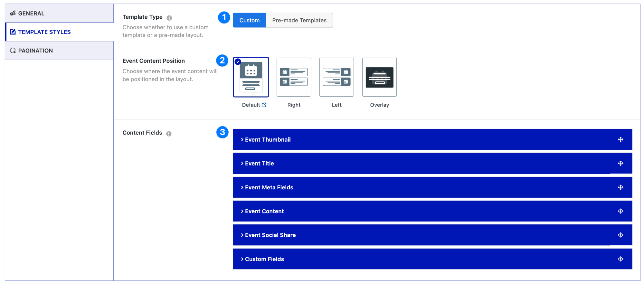The image size is (644, 284).
Task: Open the Default layout external link icon
Action: [x=264, y=105]
